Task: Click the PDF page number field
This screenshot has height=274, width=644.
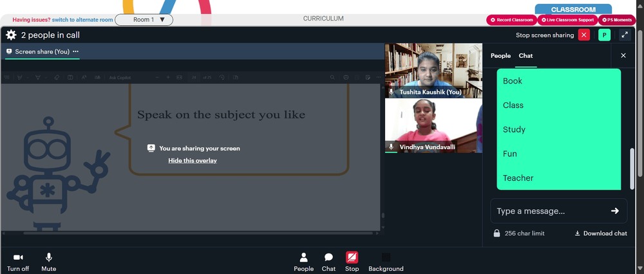Action: tap(193, 77)
